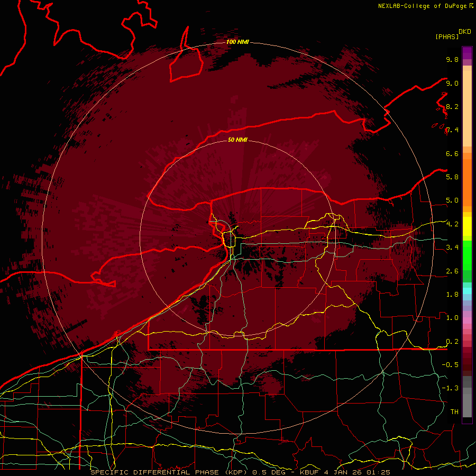Select the 5.0 value on the color scale
This screenshot has width=476, height=476.
[452, 200]
